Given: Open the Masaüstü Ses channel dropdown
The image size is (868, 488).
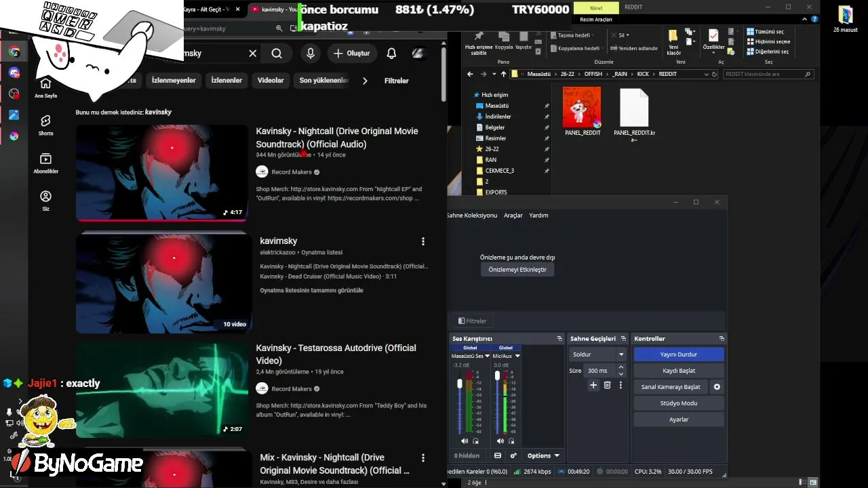Looking at the screenshot, I should pyautogui.click(x=487, y=356).
